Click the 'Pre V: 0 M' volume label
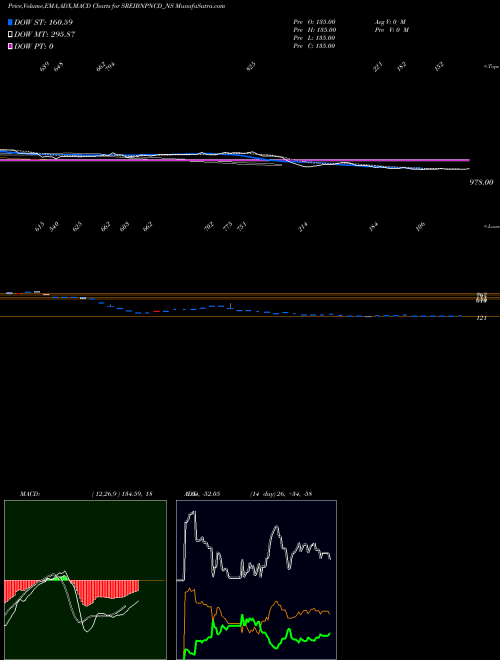500x660 pixels. (392, 30)
